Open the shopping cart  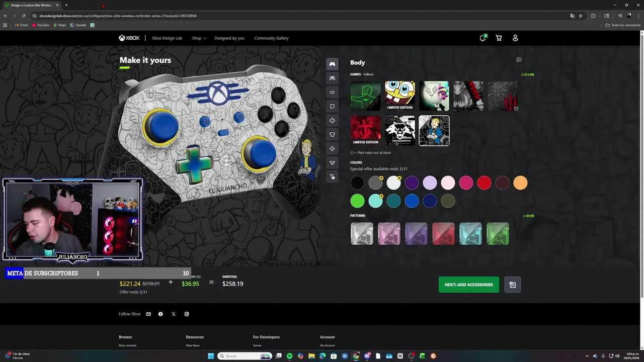click(x=499, y=38)
